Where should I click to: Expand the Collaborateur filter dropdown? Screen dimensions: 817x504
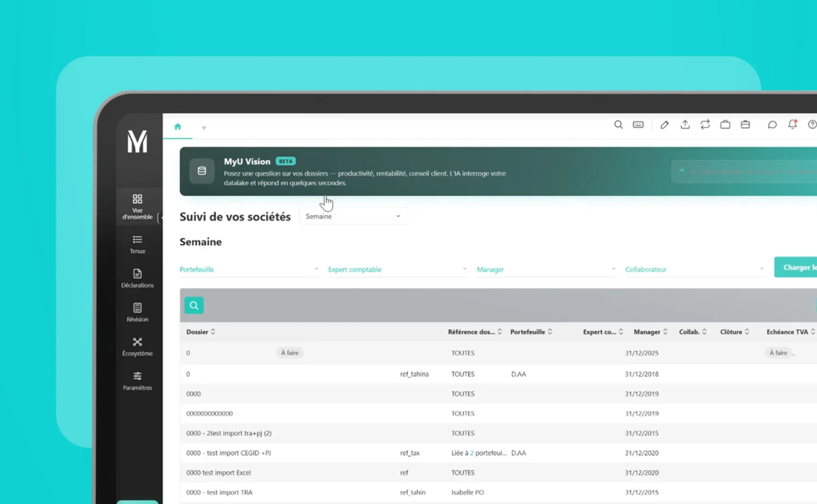click(695, 269)
